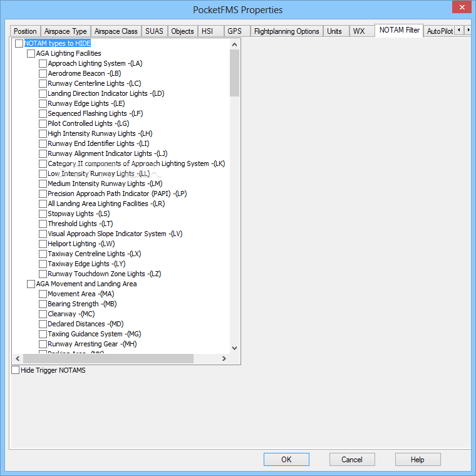Check Runway Touchdown Zone Lights -(LZ)
Viewport: 476px width, 476px height.
point(43,274)
